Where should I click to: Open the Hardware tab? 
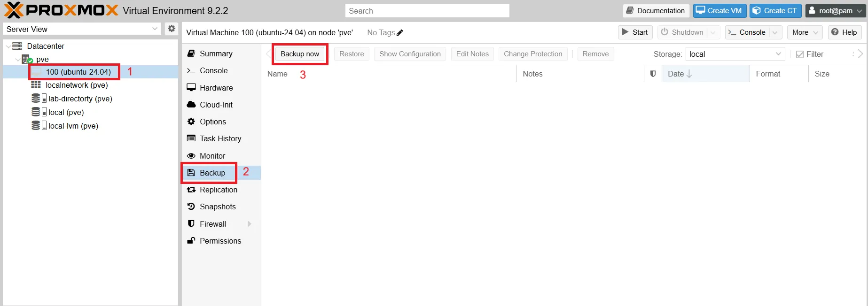click(221, 88)
